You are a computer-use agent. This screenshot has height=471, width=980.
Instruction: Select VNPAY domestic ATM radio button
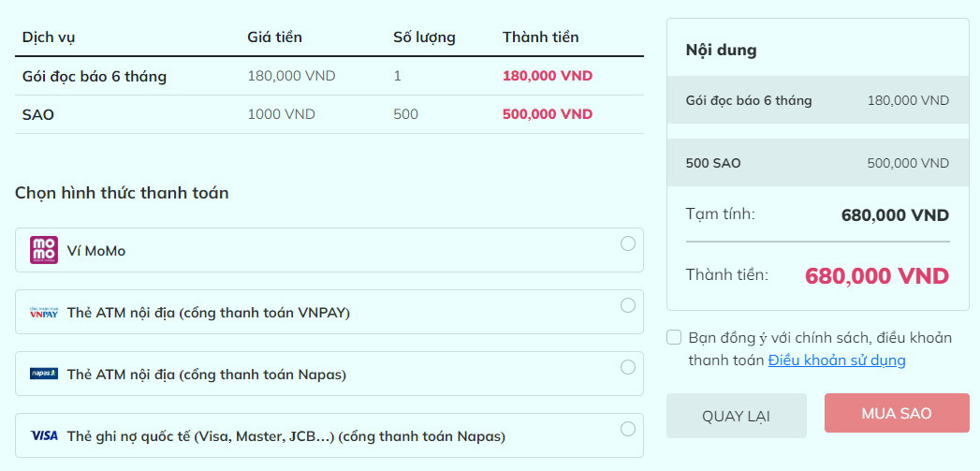(x=627, y=305)
